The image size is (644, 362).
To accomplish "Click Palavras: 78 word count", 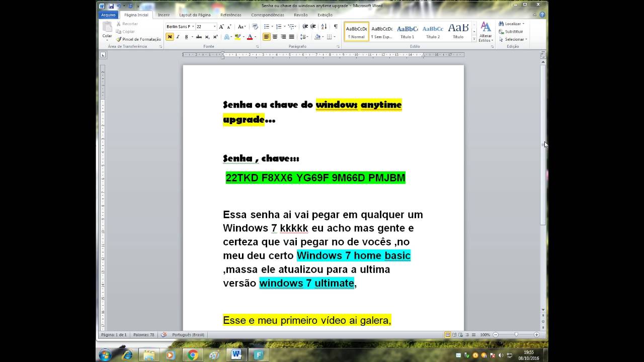I will tap(144, 335).
